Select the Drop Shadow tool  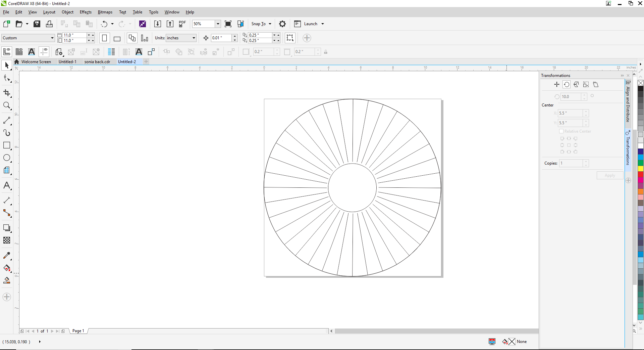click(7, 228)
